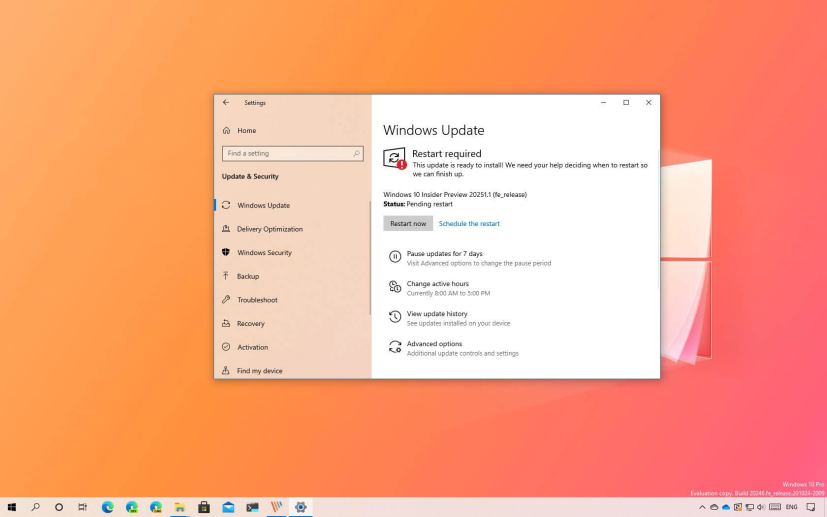Open the Windows Start menu
Screen dimensions: 827x517
tap(12, 508)
